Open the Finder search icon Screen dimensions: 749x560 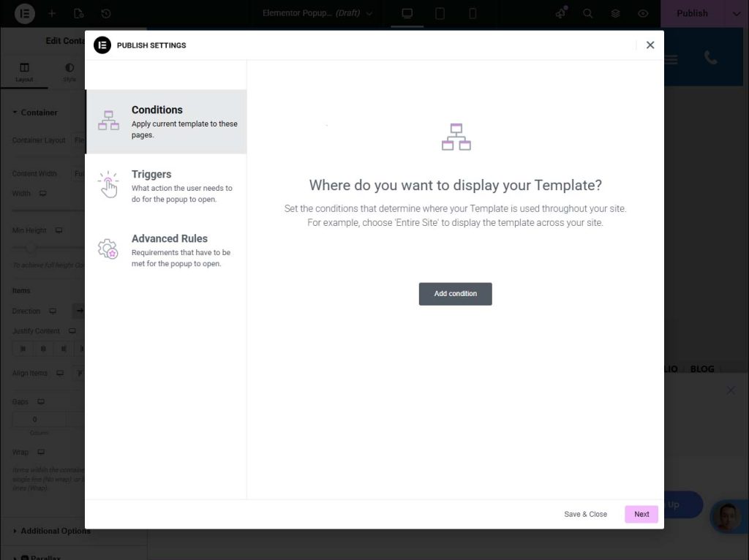click(x=587, y=13)
